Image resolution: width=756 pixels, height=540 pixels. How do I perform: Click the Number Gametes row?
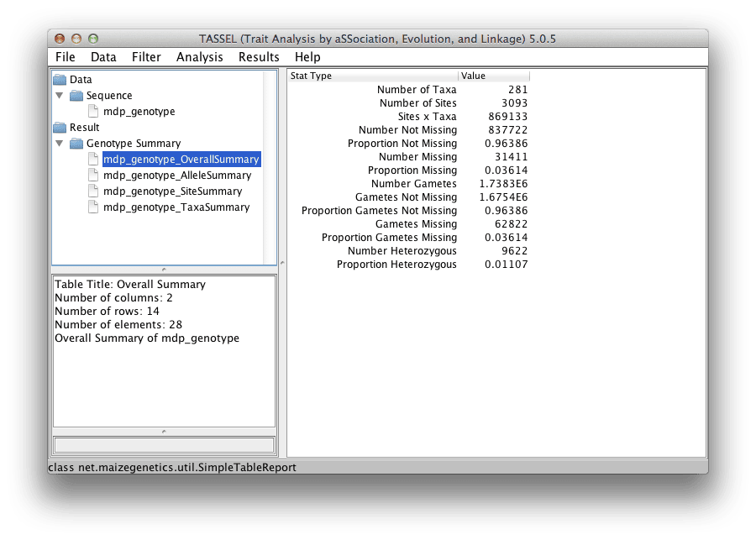pos(408,184)
